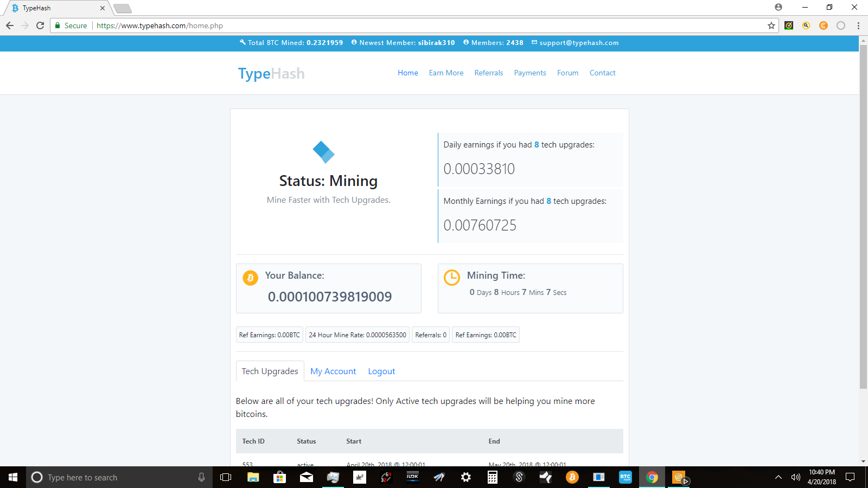868x488 pixels.
Task: Go to the Home nav link
Action: point(408,73)
